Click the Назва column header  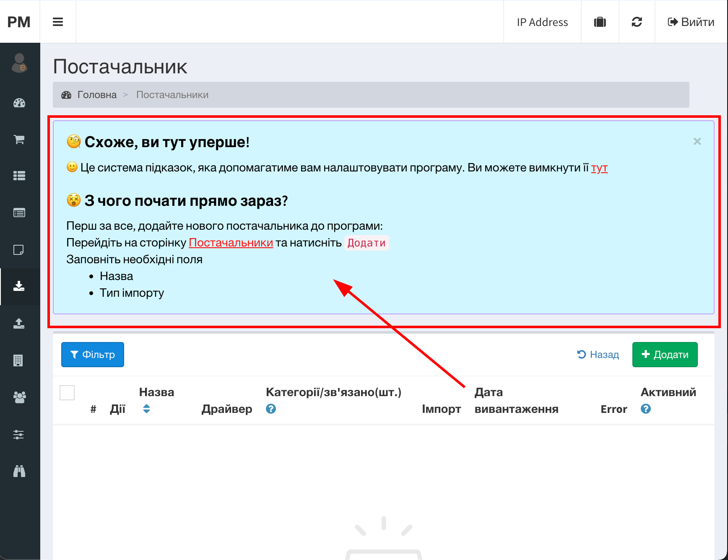(157, 392)
